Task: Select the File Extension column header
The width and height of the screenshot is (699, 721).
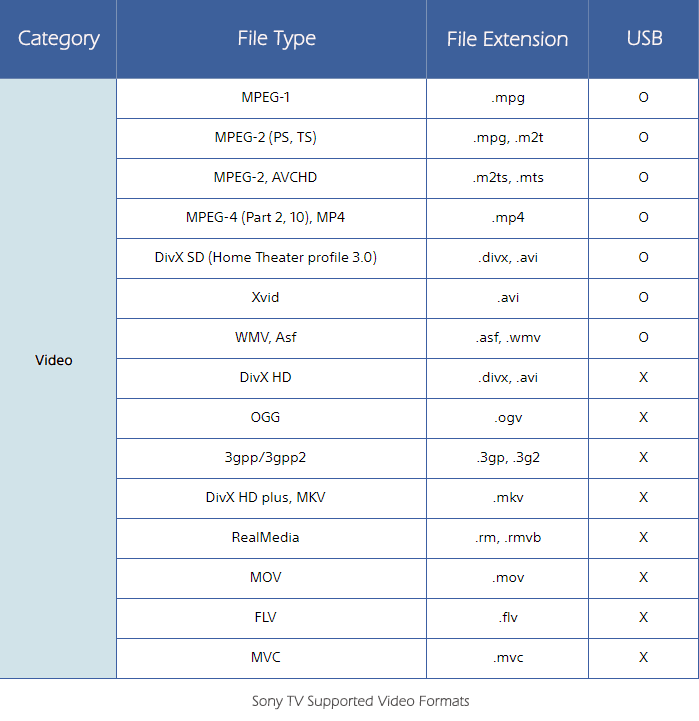Action: click(507, 39)
